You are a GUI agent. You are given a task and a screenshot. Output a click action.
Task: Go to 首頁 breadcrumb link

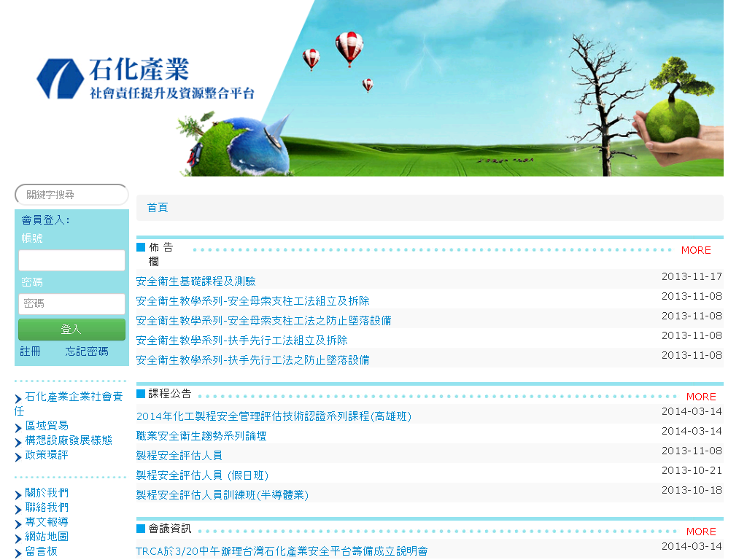coord(158,208)
